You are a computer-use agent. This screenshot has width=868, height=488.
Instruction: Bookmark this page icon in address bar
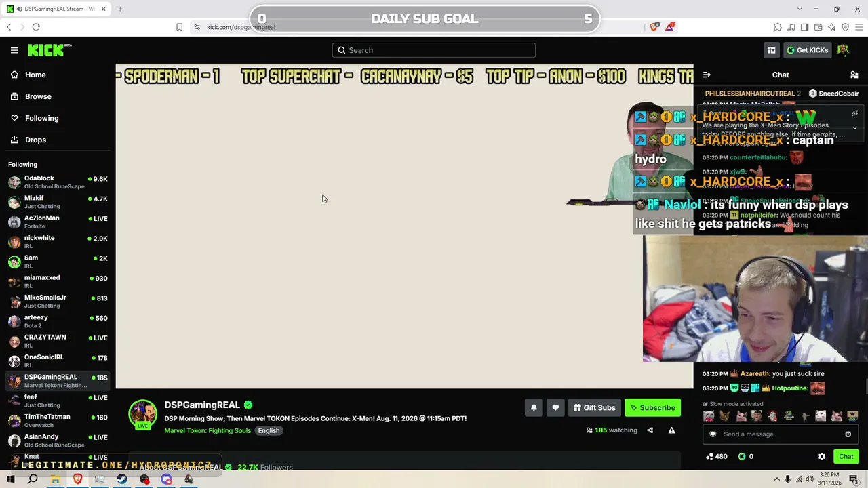pyautogui.click(x=179, y=27)
